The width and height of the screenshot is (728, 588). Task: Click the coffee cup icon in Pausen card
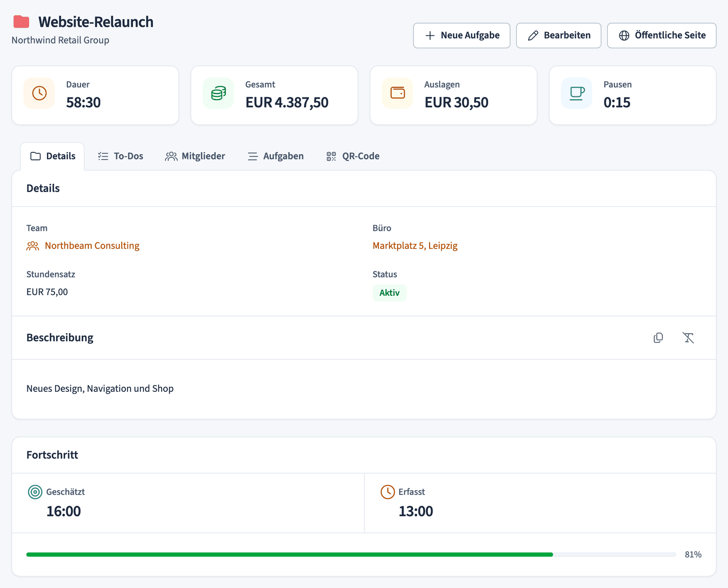(x=577, y=93)
